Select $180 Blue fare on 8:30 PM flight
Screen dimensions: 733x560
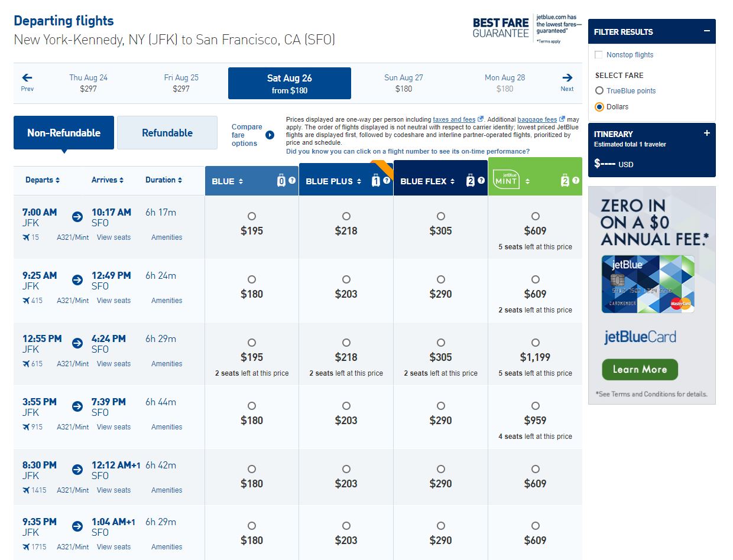click(x=252, y=469)
